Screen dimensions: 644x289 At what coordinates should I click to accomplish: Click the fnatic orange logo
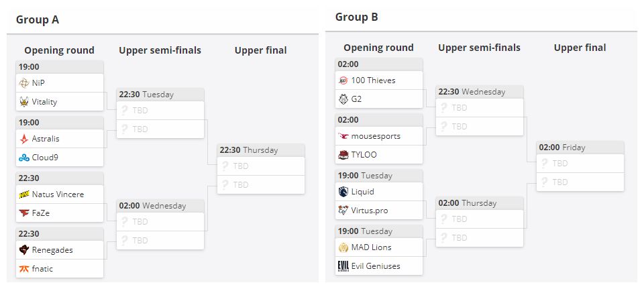[x=24, y=269]
